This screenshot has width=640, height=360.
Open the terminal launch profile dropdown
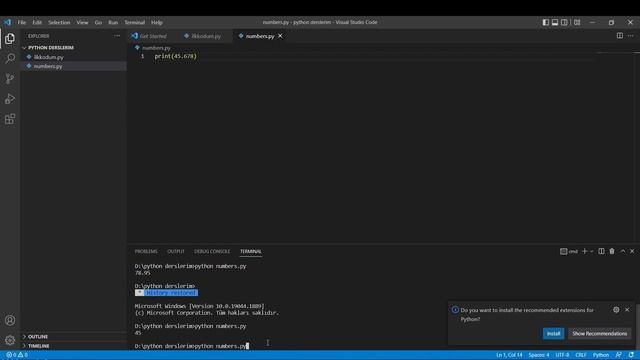click(x=591, y=251)
